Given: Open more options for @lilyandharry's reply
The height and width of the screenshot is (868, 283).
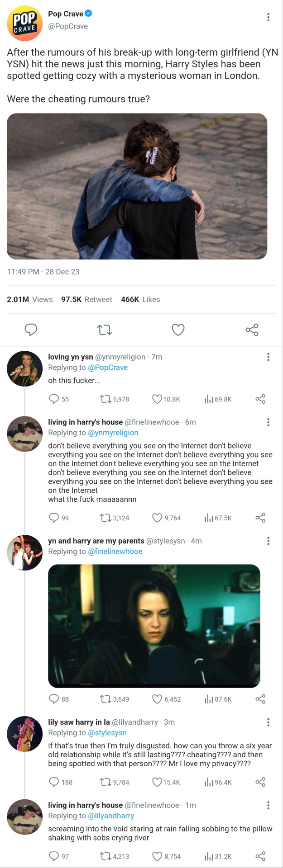Looking at the screenshot, I should tap(269, 722).
